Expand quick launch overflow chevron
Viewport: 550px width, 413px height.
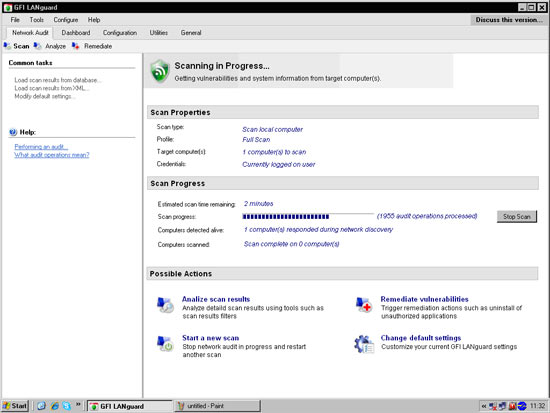[x=78, y=405]
